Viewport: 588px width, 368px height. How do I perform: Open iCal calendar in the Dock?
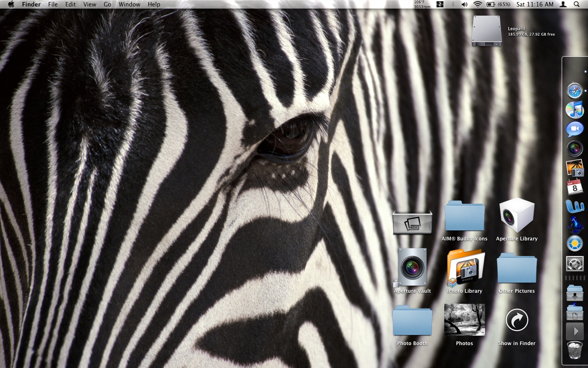575,187
